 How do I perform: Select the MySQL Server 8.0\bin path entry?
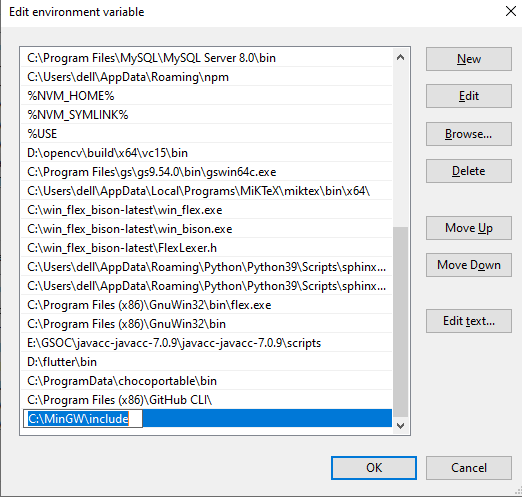[207, 58]
